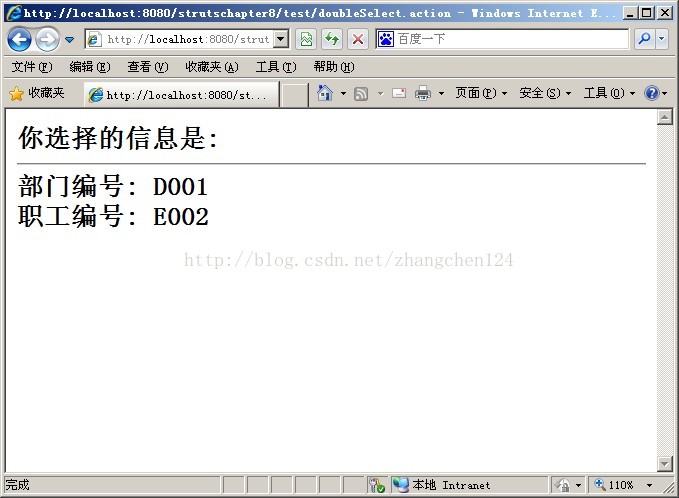Click the Baidu paw search provider icon

[x=385, y=39]
